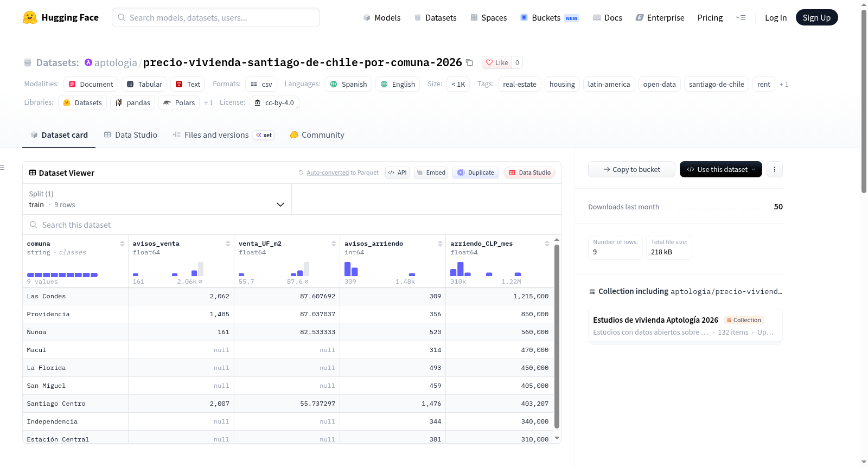
Task: Copy the dataset name with the copy icon
Action: pos(470,63)
